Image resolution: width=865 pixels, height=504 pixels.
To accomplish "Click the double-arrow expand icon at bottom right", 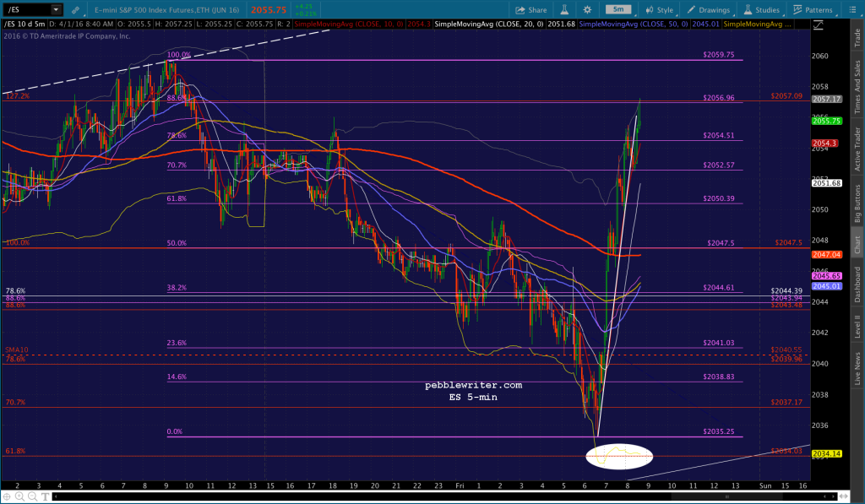I will [x=844, y=497].
